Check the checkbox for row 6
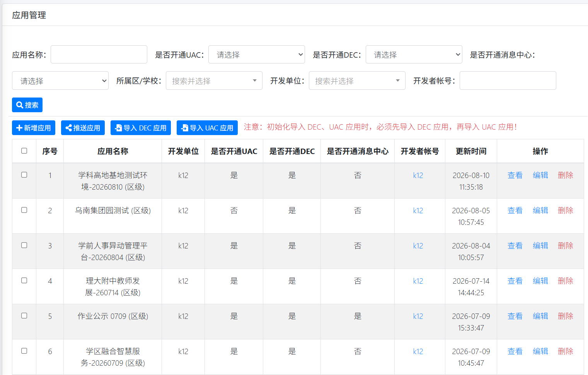 coord(24,351)
